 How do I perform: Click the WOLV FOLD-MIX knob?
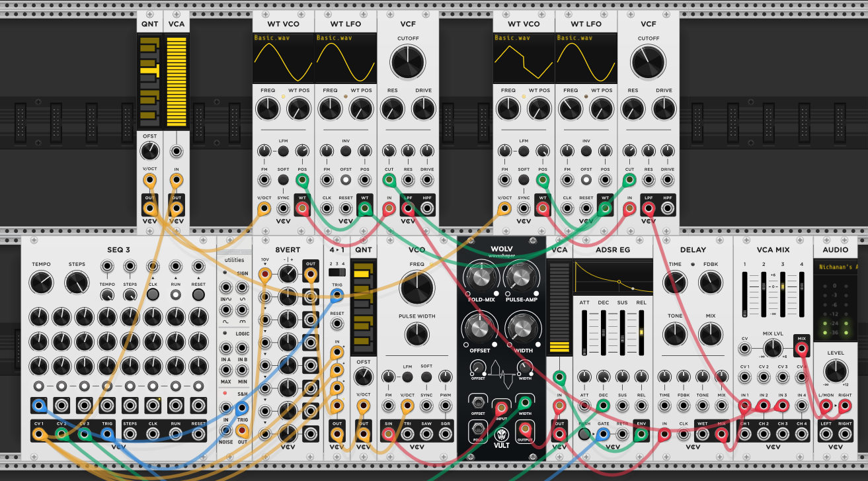[x=481, y=278]
